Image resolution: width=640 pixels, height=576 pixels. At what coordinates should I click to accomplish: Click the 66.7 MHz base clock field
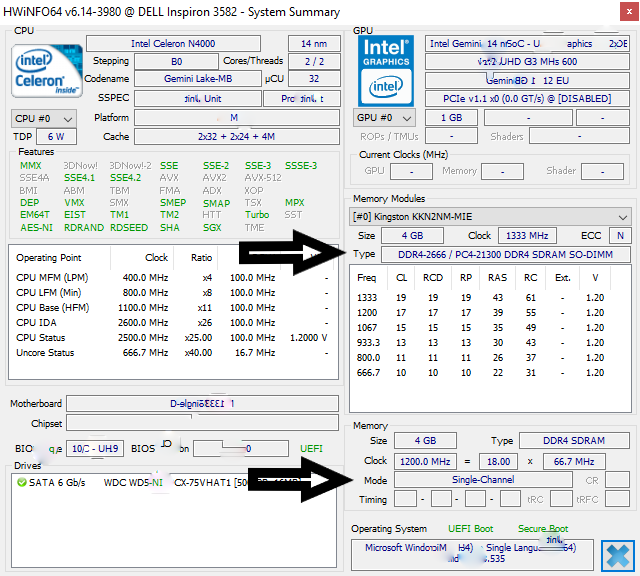click(x=574, y=462)
